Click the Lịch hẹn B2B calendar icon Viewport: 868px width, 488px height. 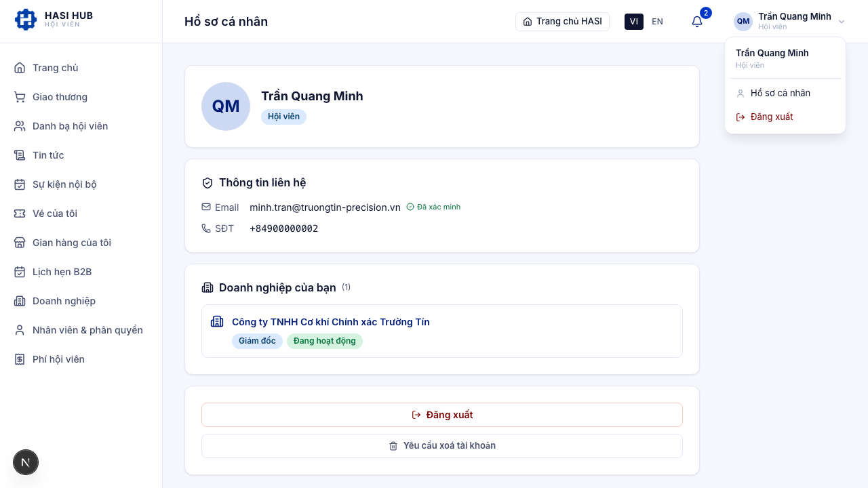click(x=20, y=272)
